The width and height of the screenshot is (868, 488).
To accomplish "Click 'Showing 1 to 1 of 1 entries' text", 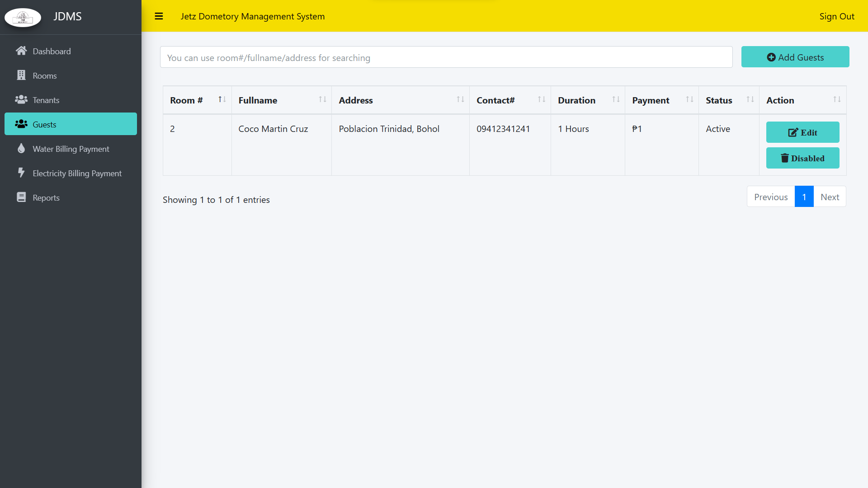I will (x=216, y=200).
